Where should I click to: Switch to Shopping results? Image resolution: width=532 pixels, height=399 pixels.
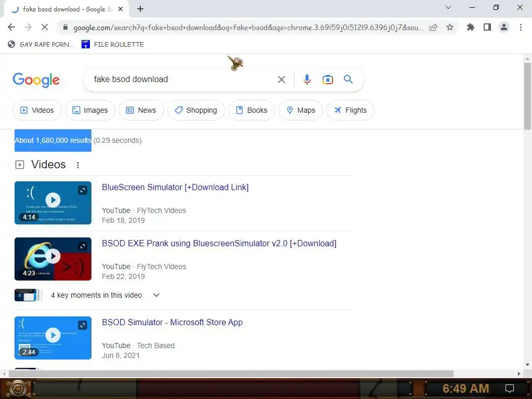point(196,110)
